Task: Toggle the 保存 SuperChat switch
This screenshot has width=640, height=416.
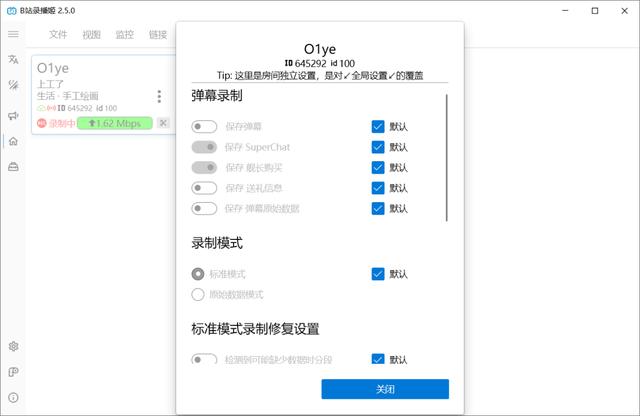Action: [204, 147]
